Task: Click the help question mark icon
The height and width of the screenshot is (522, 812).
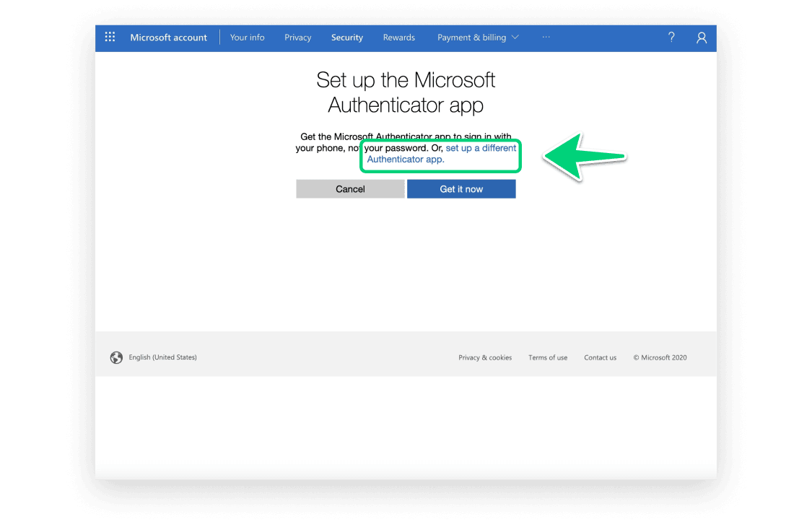Action: [x=671, y=38]
